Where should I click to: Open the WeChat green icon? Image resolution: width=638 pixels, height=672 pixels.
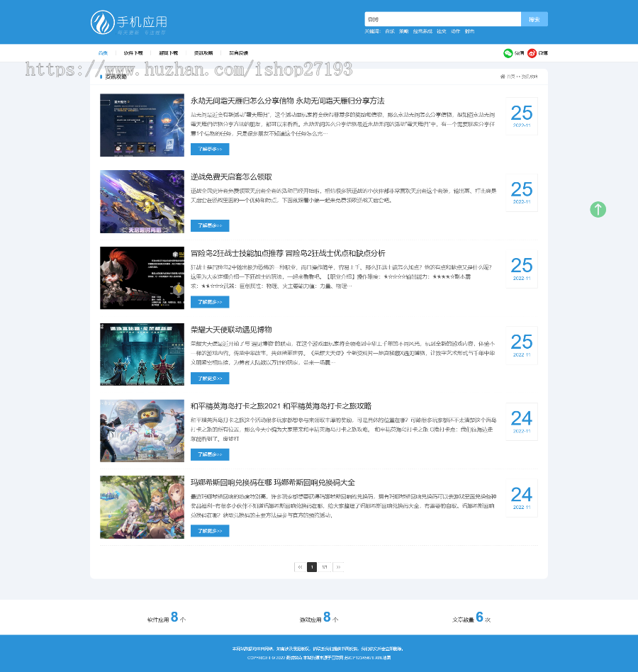pyautogui.click(x=508, y=53)
